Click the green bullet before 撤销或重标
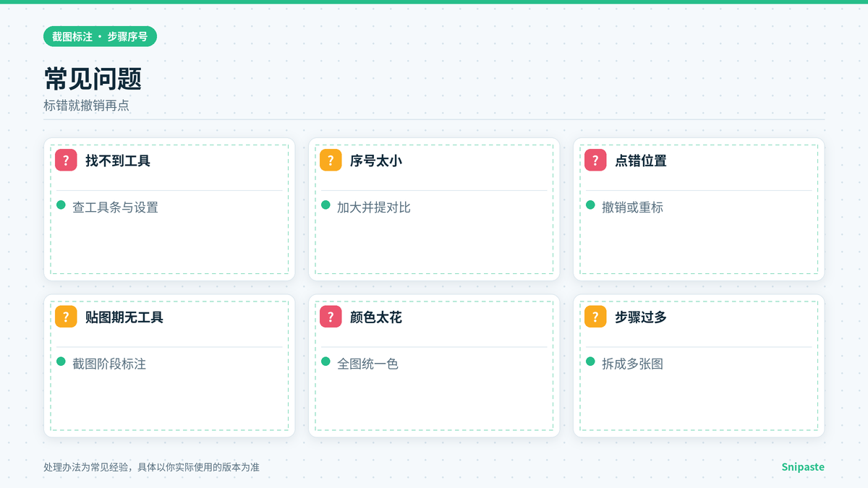868x488 pixels. tap(591, 205)
